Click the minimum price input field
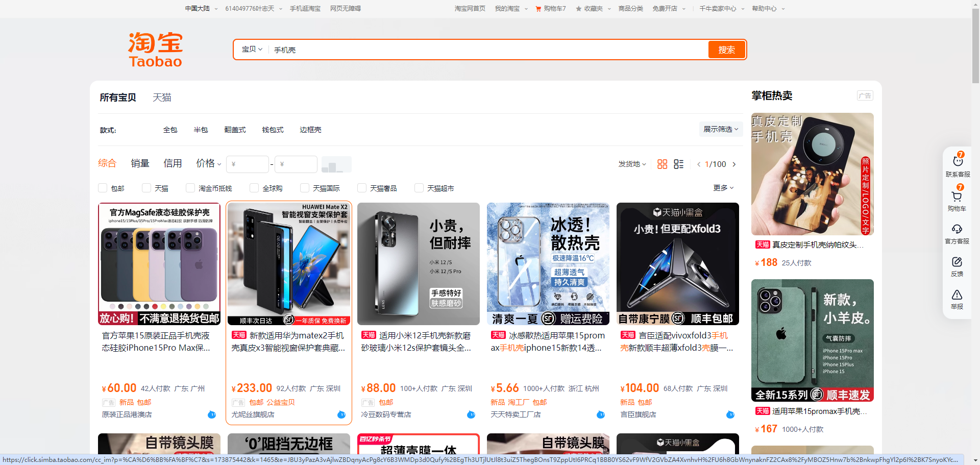 coord(248,164)
